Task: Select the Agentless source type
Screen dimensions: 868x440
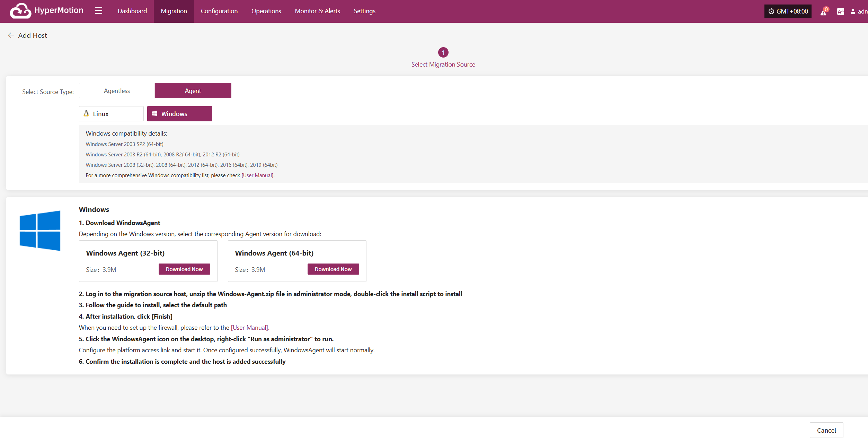Action: (x=117, y=90)
